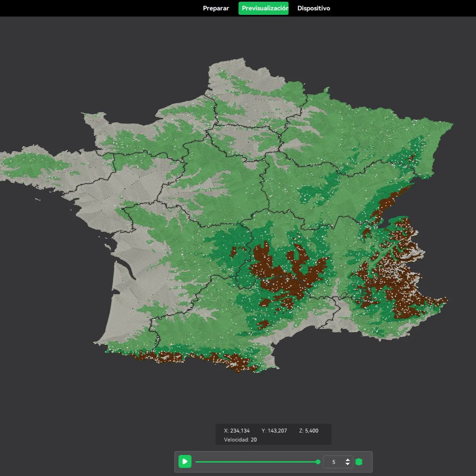Open the Dispositivo tab
The width and height of the screenshot is (476, 476).
[314, 8]
